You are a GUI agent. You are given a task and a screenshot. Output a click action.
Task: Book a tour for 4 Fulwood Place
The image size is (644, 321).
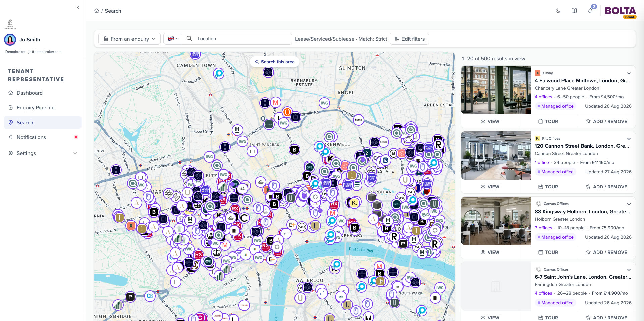[x=548, y=121]
